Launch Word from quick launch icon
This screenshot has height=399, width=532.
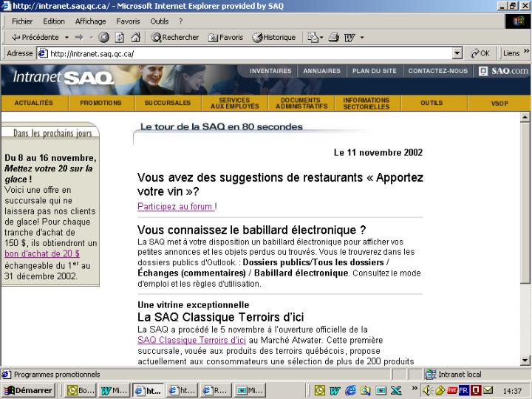pos(335,391)
